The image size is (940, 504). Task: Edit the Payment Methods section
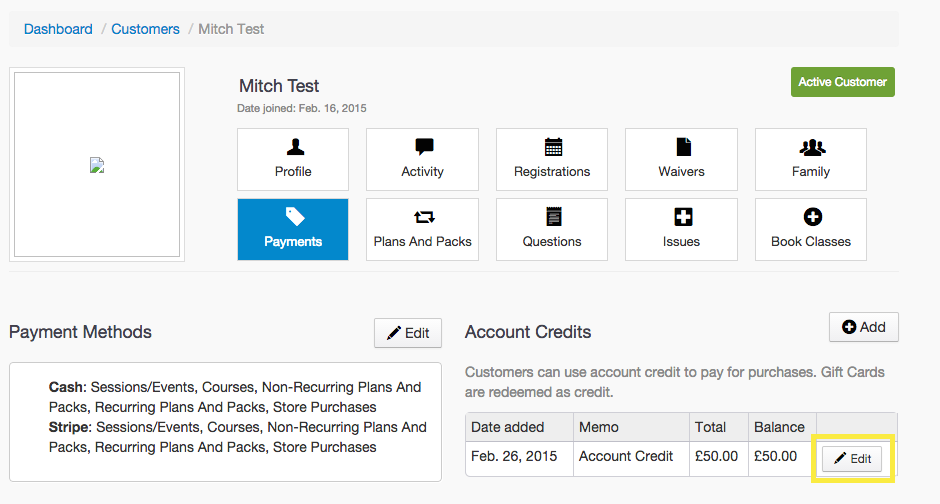408,333
